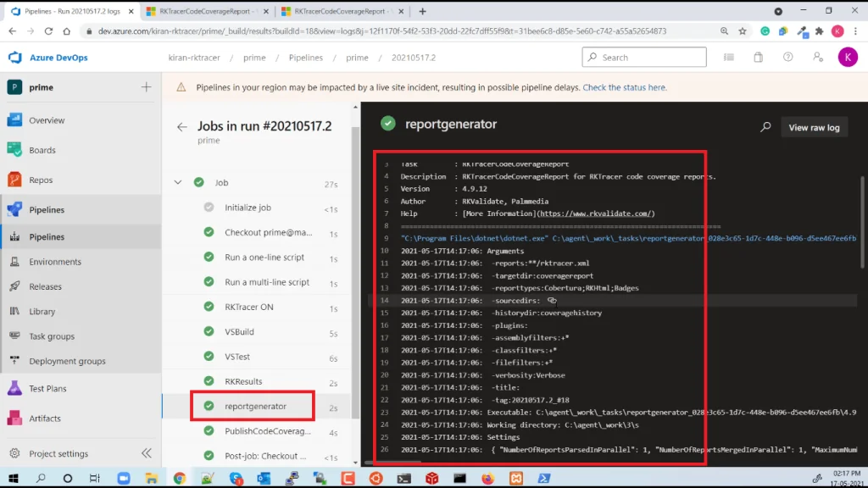Open user settings icon in header
868x488 pixels.
point(818,57)
